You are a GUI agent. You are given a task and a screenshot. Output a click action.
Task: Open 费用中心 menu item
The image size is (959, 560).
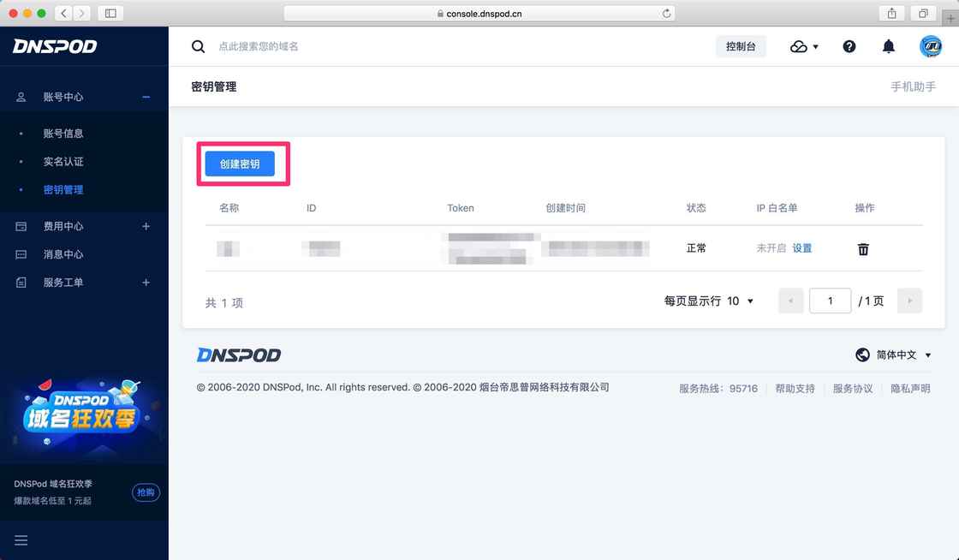63,226
